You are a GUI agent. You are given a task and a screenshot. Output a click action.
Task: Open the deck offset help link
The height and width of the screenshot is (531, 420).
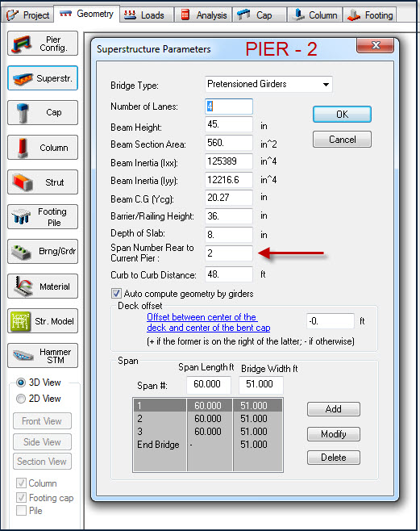point(208,323)
